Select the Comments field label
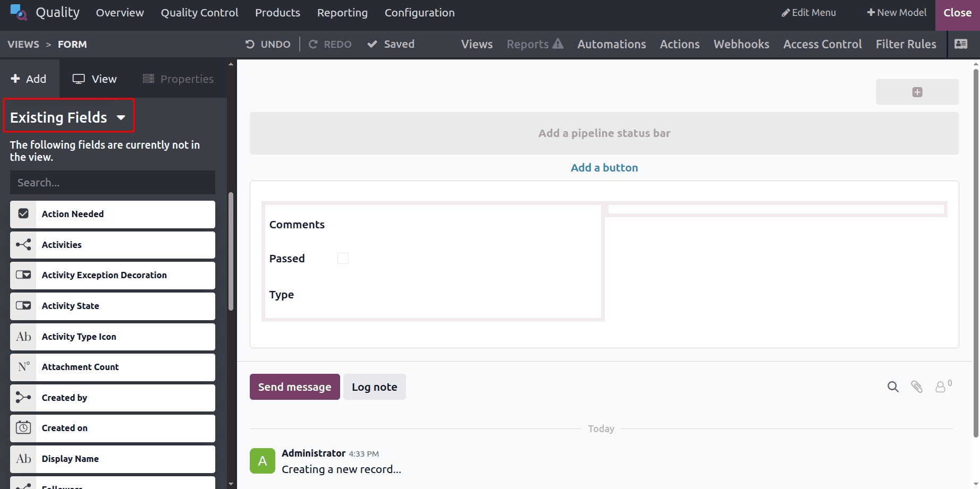This screenshot has width=980, height=489. (x=297, y=225)
